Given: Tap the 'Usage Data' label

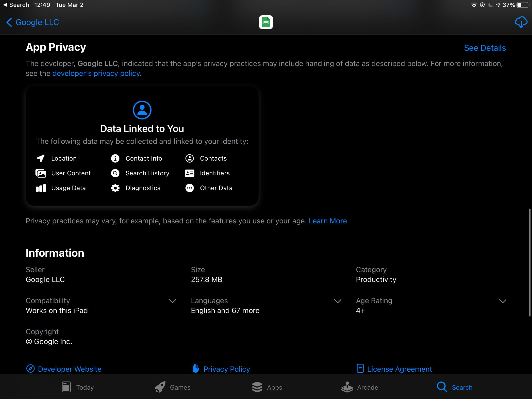Looking at the screenshot, I should click(x=68, y=188).
